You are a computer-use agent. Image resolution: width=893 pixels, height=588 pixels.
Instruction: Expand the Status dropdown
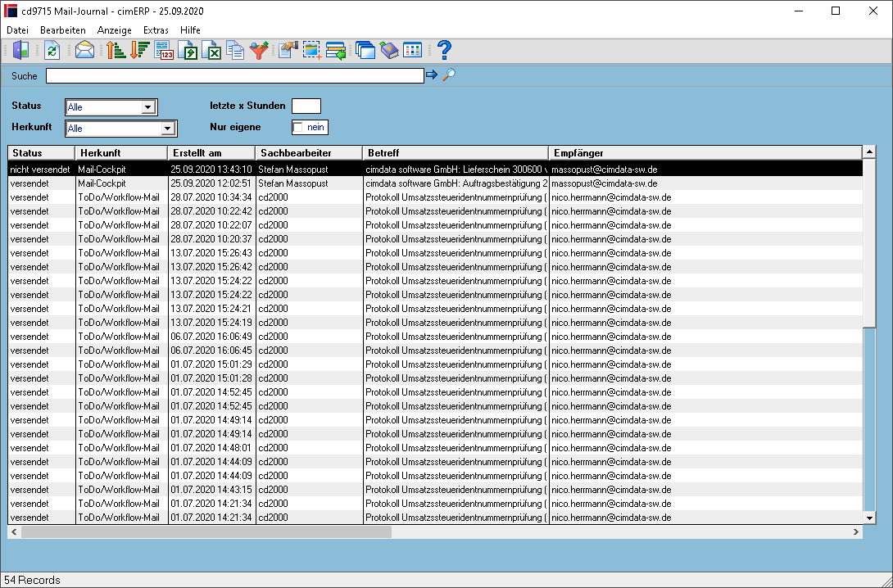pos(148,107)
